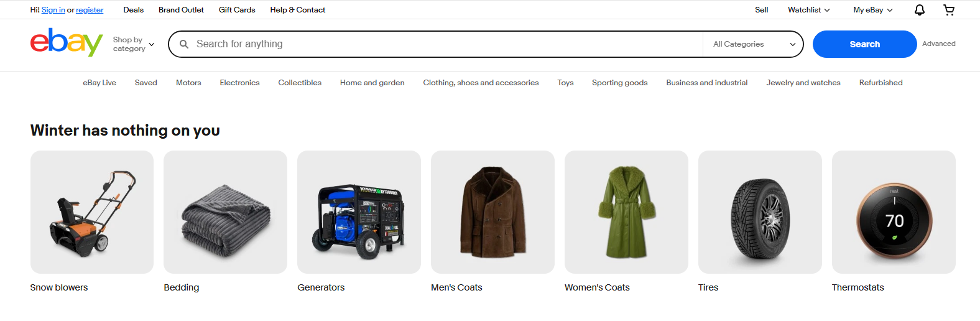Open the notifications bell icon
980x321 pixels.
tap(919, 10)
